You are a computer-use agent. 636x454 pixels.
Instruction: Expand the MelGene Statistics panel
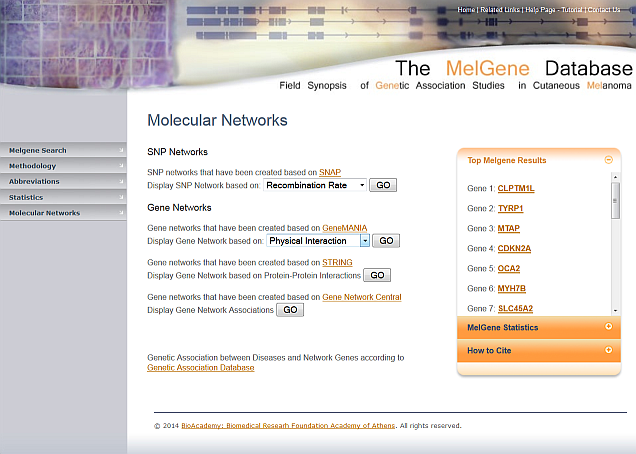coord(608,327)
